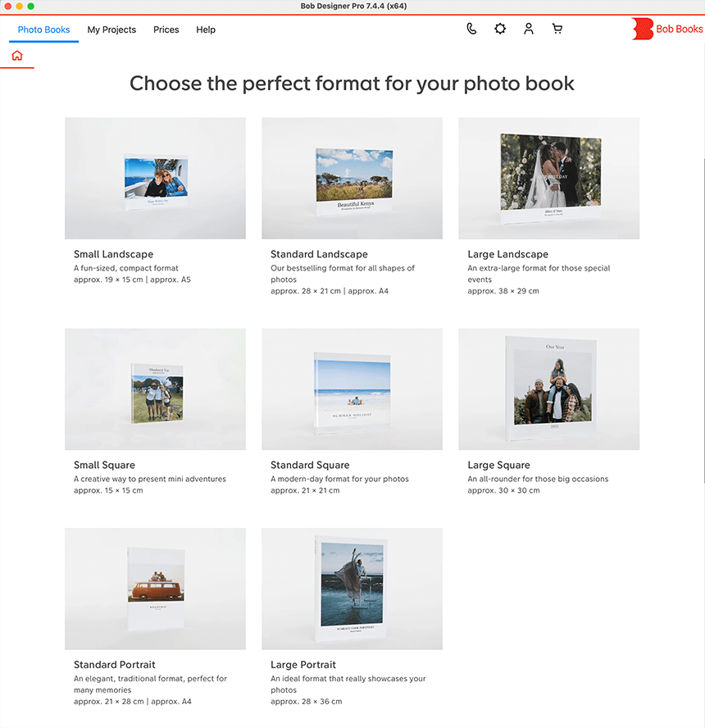
Task: Open the shopping cart icon
Action: tap(557, 29)
